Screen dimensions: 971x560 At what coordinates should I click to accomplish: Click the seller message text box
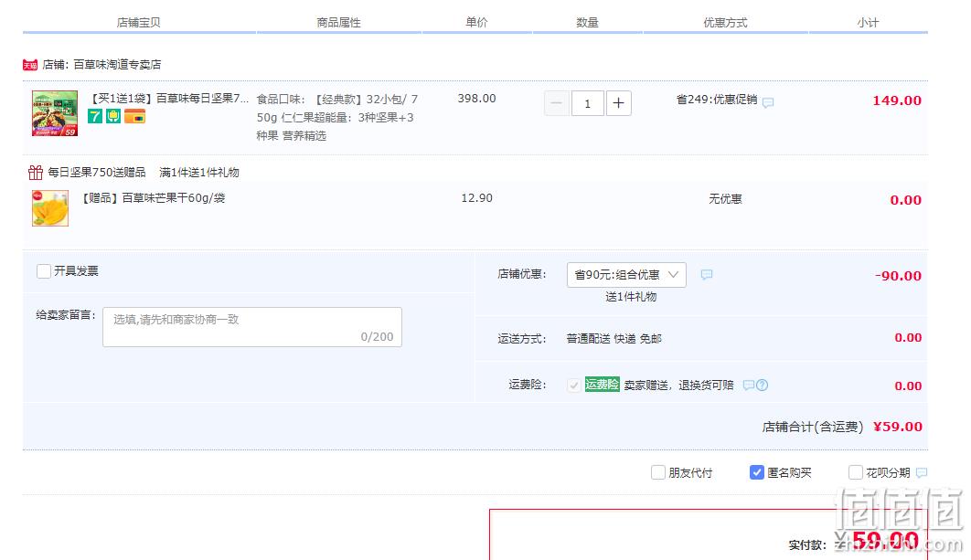pyautogui.click(x=252, y=327)
